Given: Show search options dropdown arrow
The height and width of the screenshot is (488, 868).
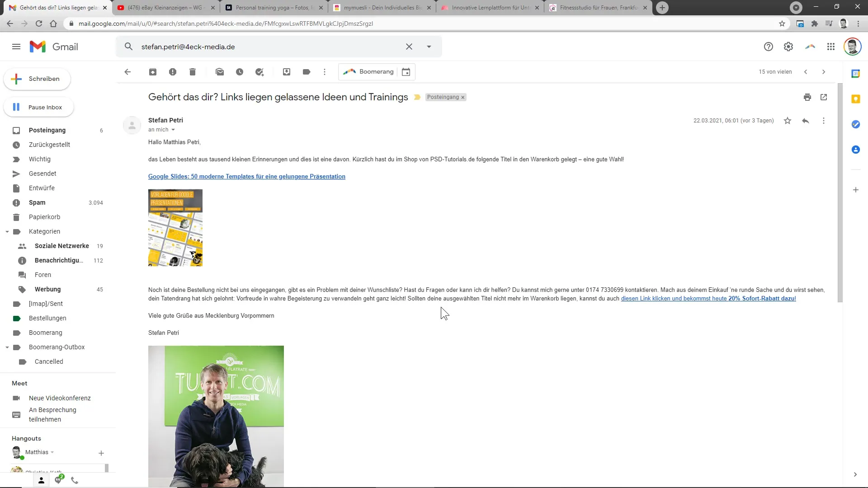Looking at the screenshot, I should click(429, 47).
